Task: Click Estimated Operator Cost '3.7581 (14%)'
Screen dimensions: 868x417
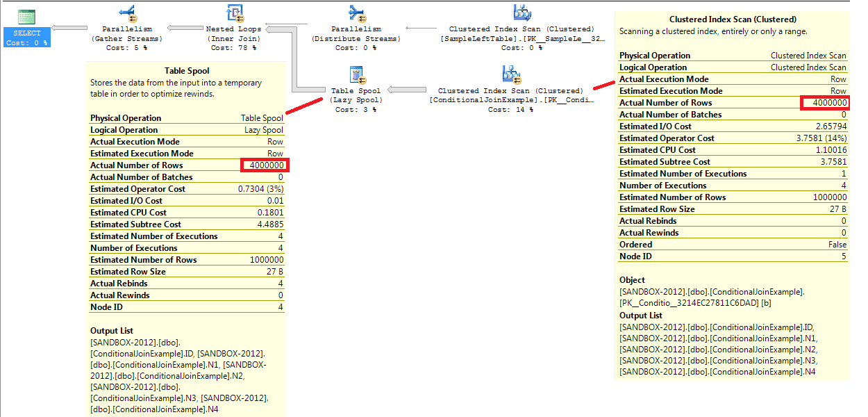Action: 821,138
